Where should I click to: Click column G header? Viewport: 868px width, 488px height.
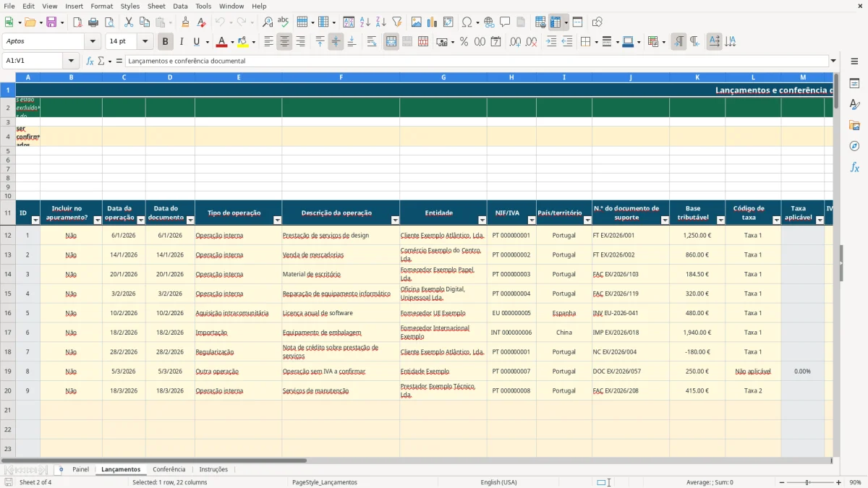(x=443, y=77)
